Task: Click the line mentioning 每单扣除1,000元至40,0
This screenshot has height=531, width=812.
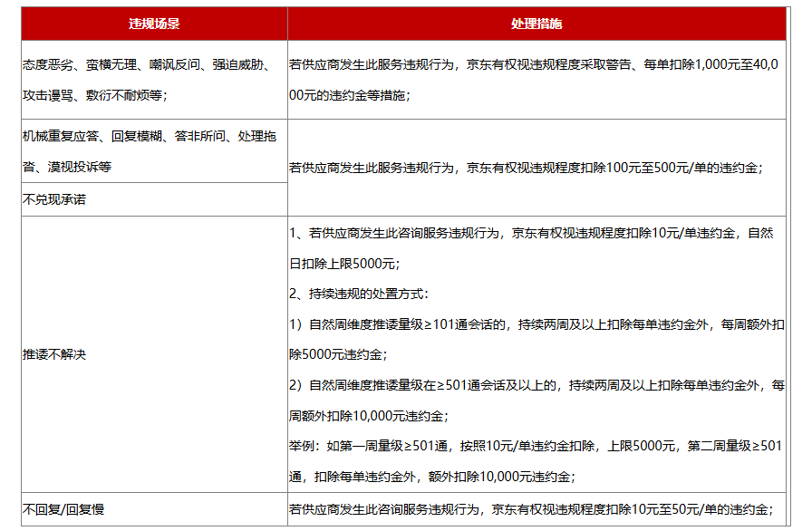Action: 536,64
